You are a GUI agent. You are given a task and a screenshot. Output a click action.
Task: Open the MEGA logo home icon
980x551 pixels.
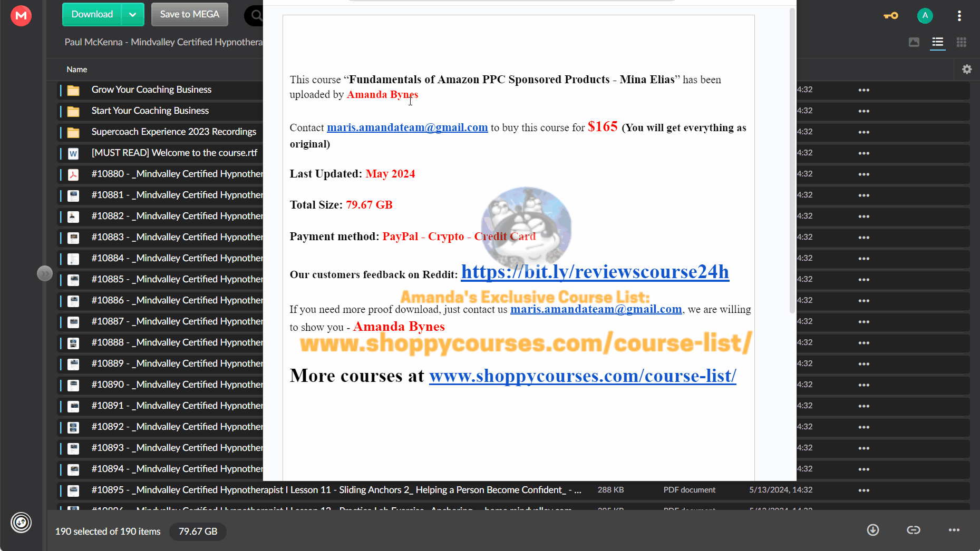21,15
